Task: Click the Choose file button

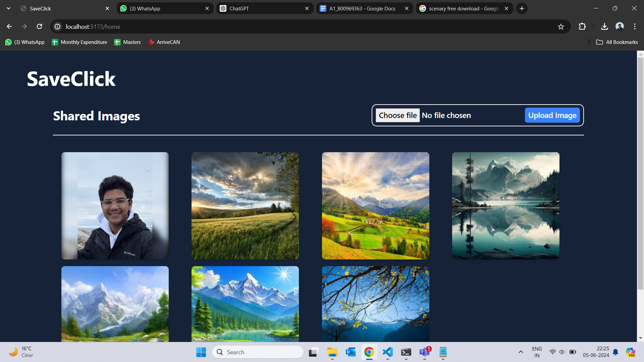Action: click(x=398, y=115)
